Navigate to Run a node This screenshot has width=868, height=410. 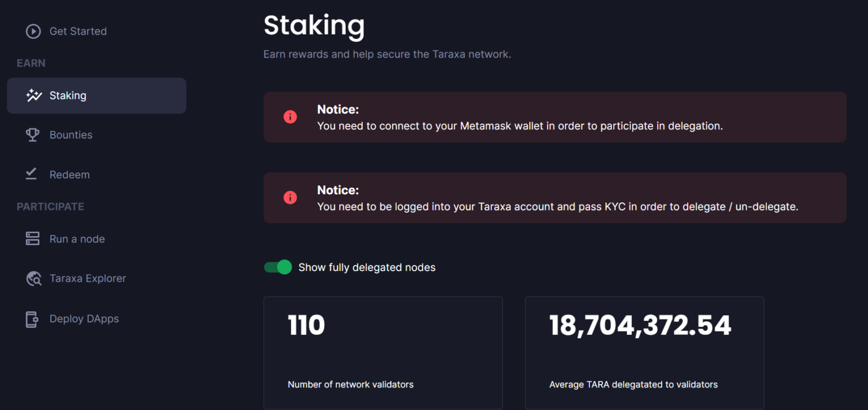click(77, 238)
